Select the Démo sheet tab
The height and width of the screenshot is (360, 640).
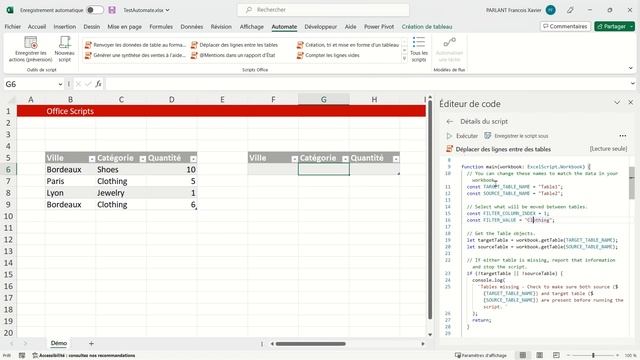59,344
